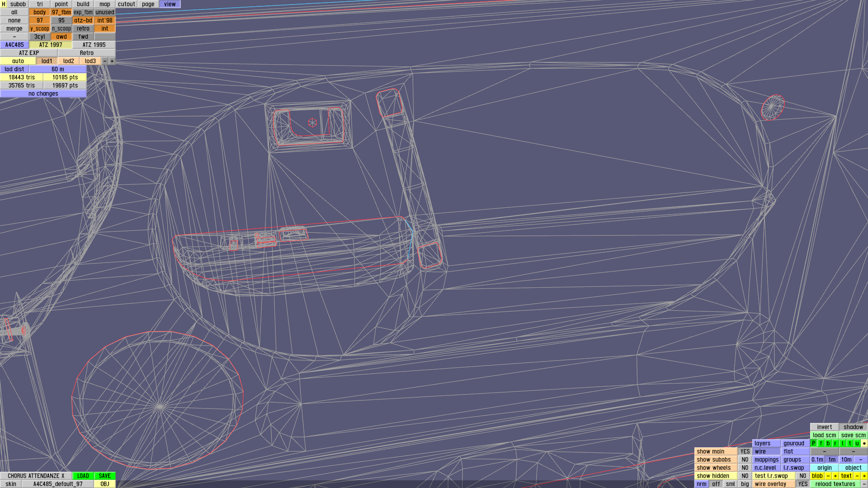Switch to the cutout tab
Image resolution: width=868 pixels, height=488 pixels.
127,4
